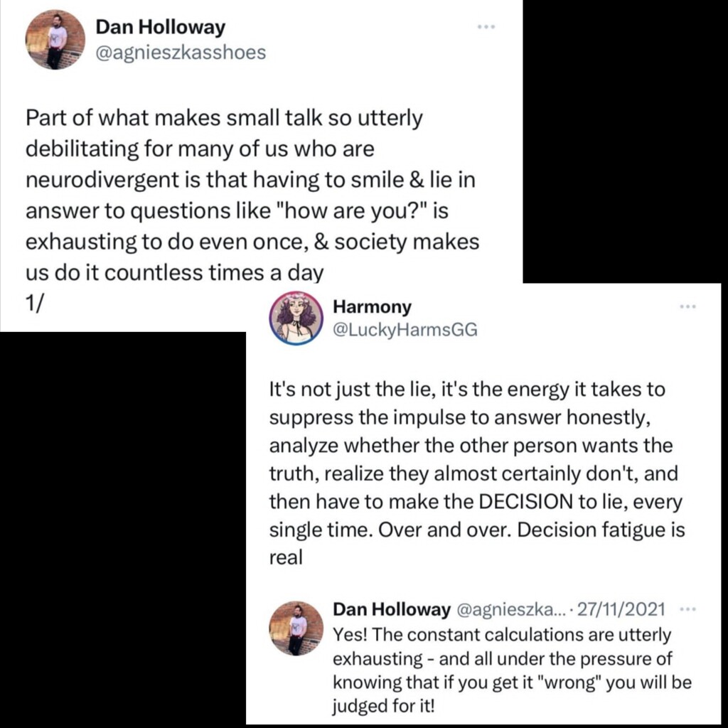
Task: Click the tweet text about small talk
Action: [252, 194]
